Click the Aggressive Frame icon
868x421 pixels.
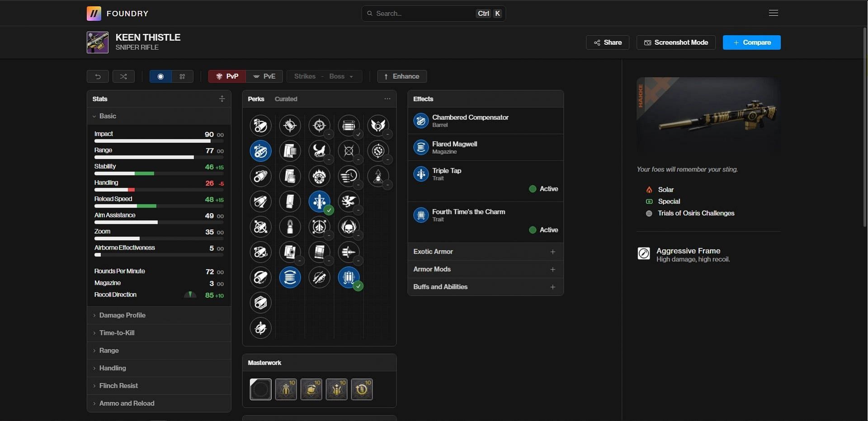click(644, 254)
